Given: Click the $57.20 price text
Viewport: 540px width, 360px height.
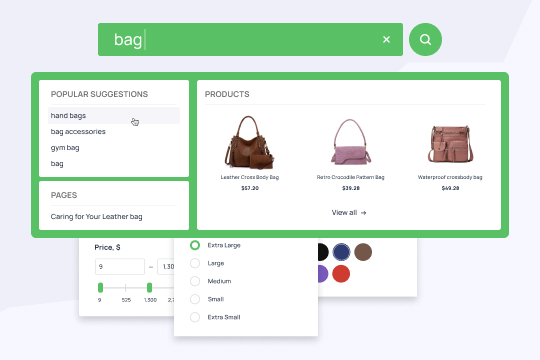Looking at the screenshot, I should coord(250,188).
